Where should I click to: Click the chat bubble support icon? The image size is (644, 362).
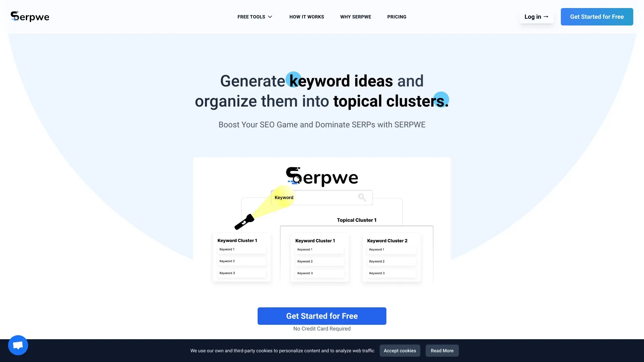pos(18,345)
